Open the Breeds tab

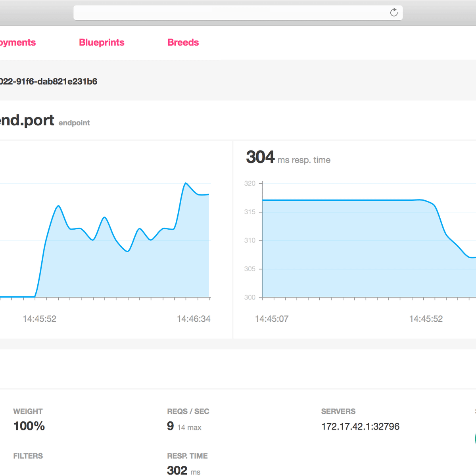click(x=183, y=42)
